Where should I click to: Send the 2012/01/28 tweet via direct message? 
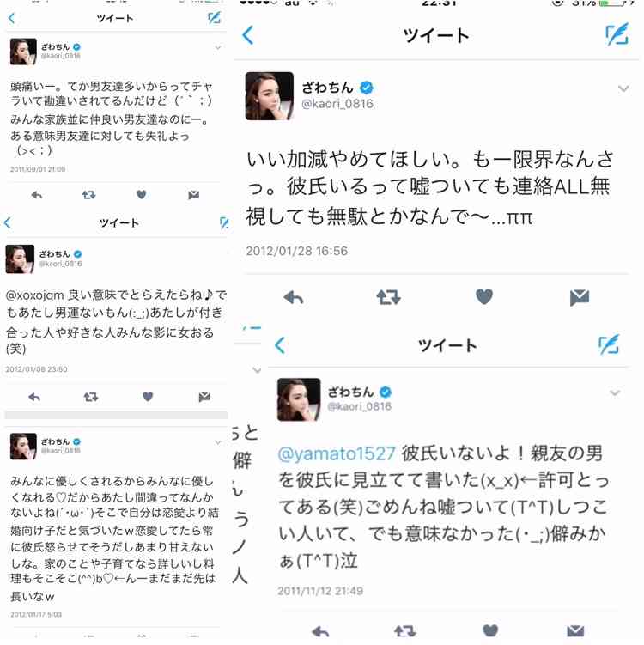tap(580, 297)
